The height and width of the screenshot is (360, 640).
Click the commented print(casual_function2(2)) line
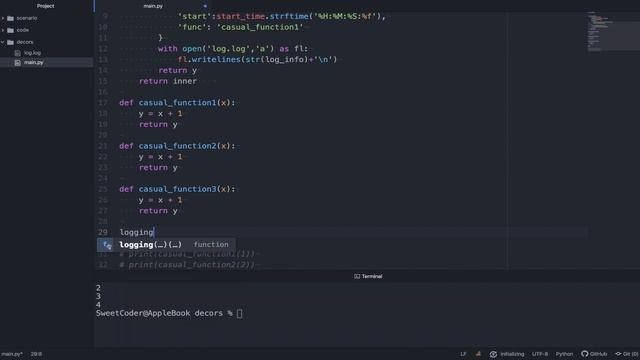coord(187,265)
